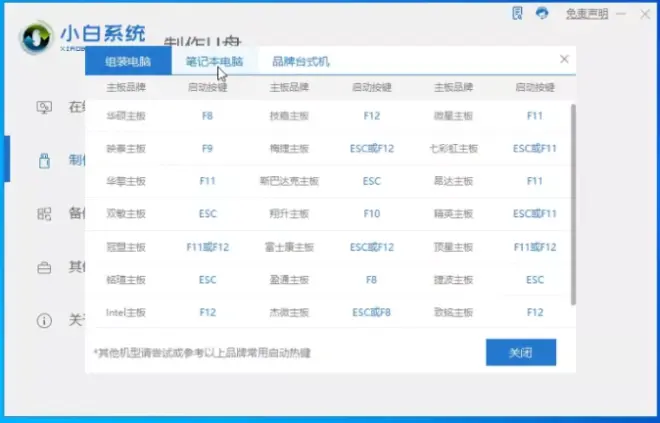Click the 技嘉主板 cell
This screenshot has height=423, width=660.
(x=289, y=116)
